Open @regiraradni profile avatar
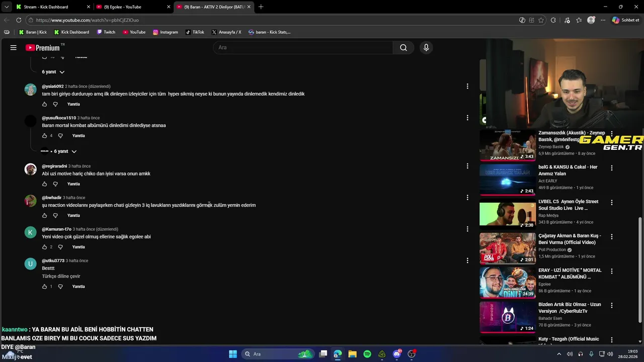644x362 pixels. point(31,169)
